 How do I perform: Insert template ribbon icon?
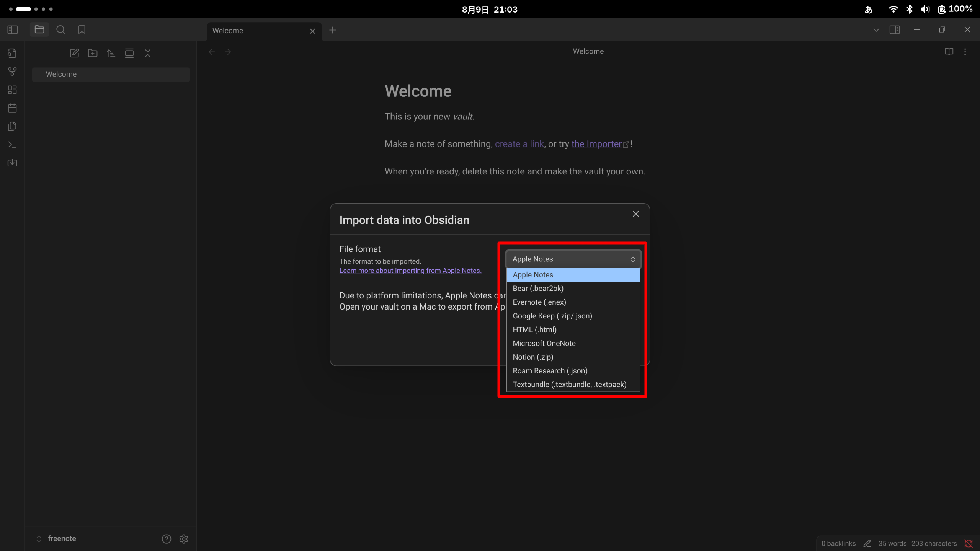tap(12, 126)
